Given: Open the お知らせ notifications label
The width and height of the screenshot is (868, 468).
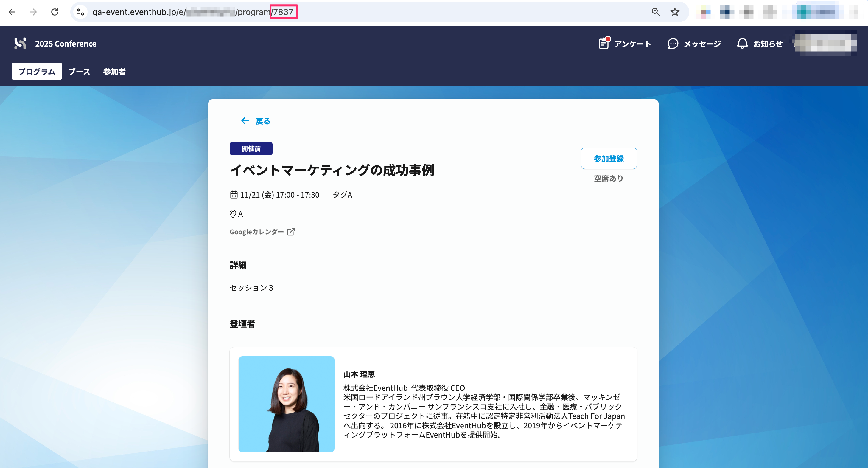Looking at the screenshot, I should pyautogui.click(x=768, y=44).
